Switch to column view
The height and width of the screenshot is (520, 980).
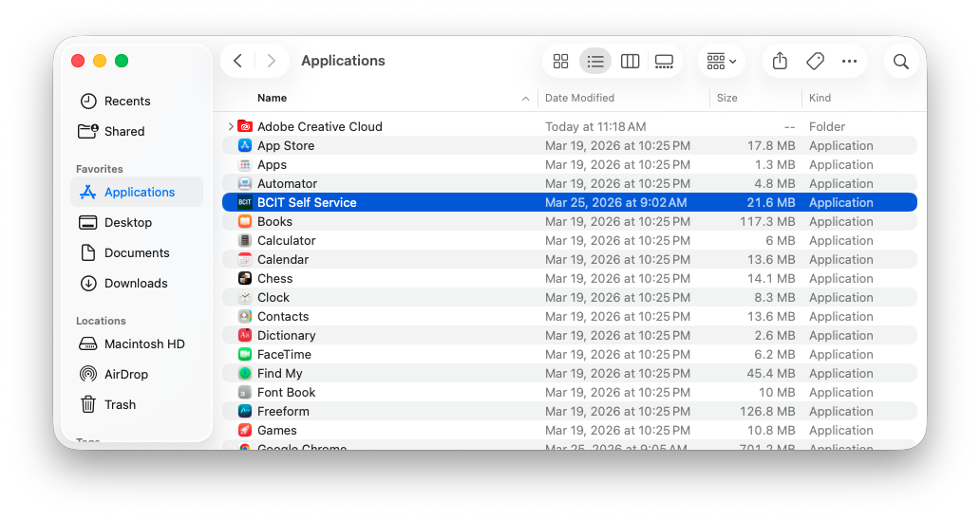pyautogui.click(x=630, y=62)
